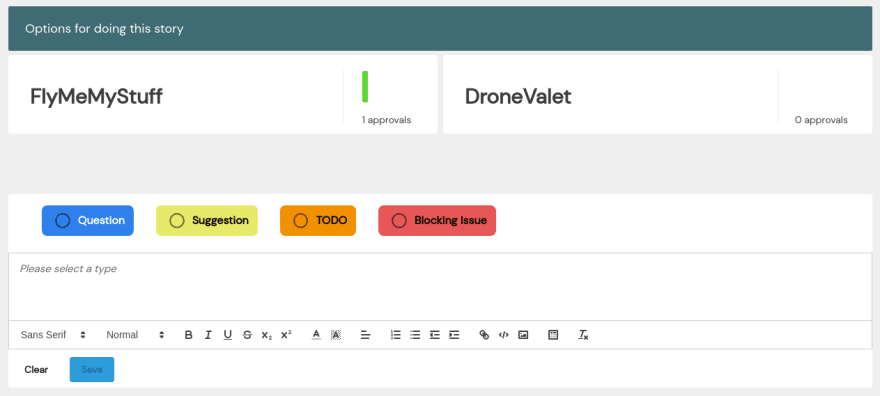880x396 pixels.
Task: Insert an ordered numbered list
Action: [396, 335]
